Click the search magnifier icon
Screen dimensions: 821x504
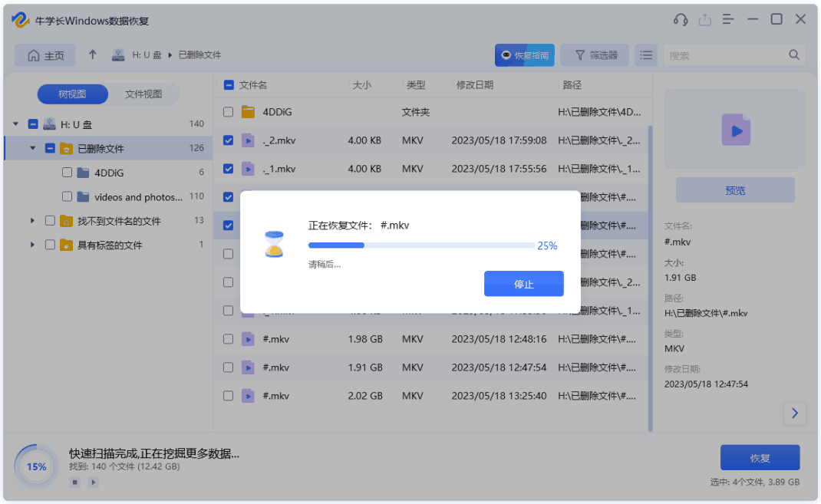[x=793, y=55]
